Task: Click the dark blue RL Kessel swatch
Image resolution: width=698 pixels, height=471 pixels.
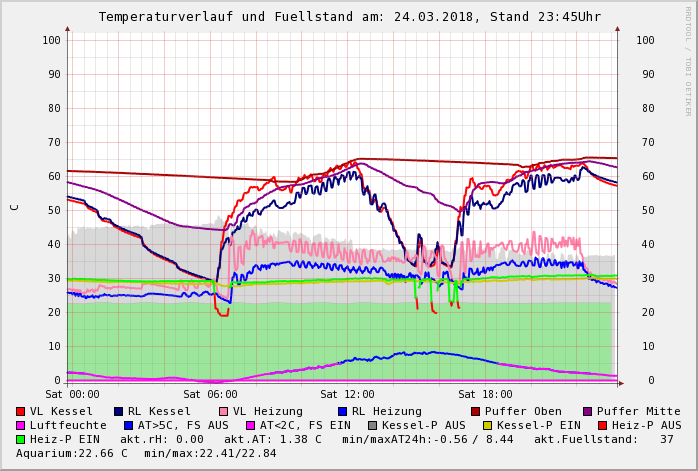Action: point(118,412)
